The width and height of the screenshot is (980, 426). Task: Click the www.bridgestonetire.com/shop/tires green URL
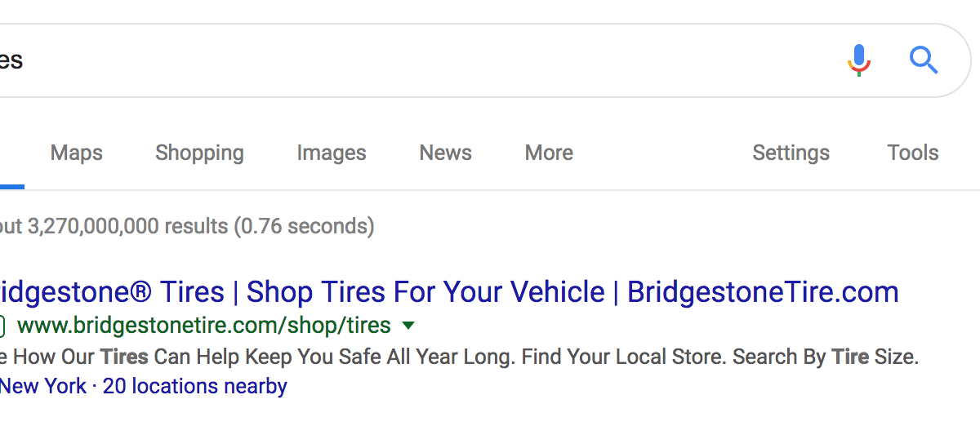(x=204, y=326)
